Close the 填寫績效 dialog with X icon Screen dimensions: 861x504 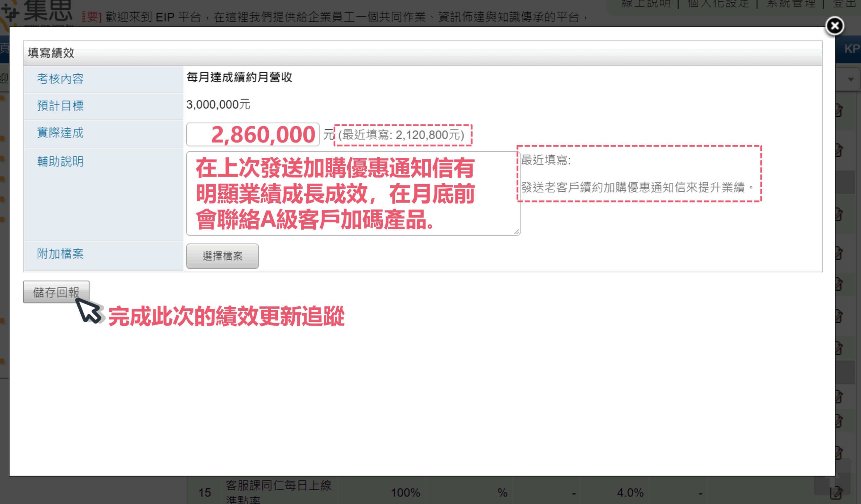(x=834, y=26)
